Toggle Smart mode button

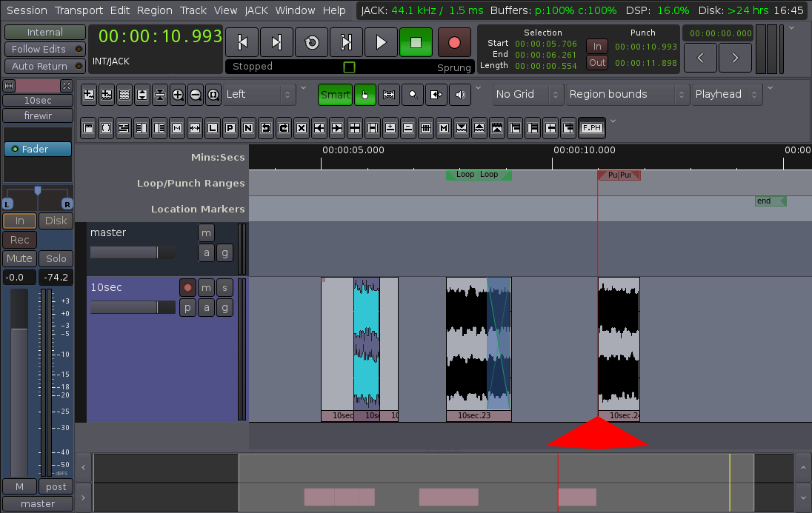[335, 95]
